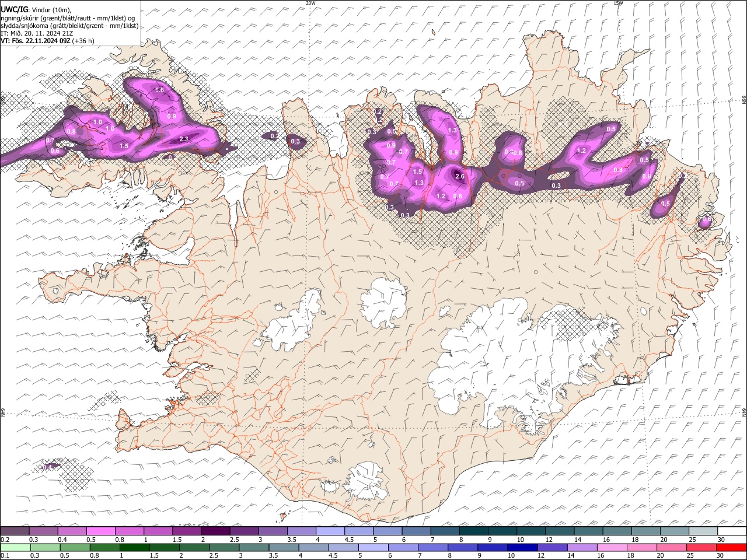Viewport: 747px width, 560px height.
Task: Click the snow legend swatch between 8 and 9
Action: tap(474, 531)
